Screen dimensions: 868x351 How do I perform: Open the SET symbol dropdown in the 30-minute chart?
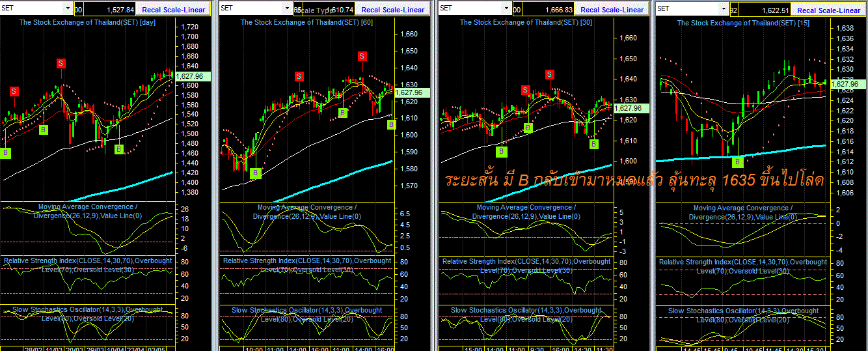point(506,8)
